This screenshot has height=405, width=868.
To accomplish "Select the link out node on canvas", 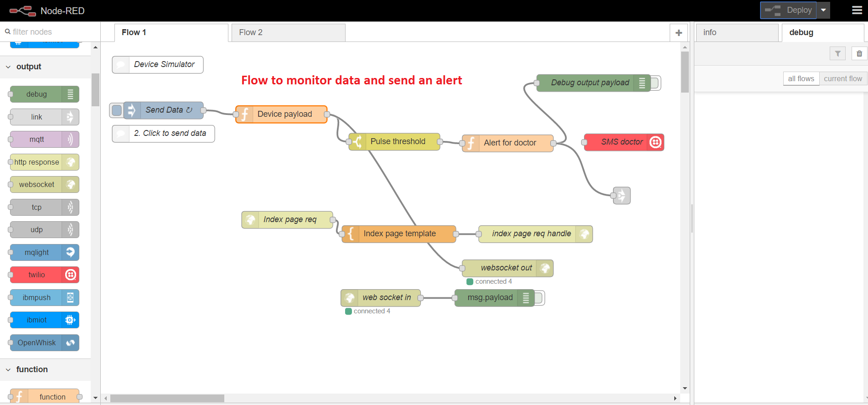I will coord(622,195).
